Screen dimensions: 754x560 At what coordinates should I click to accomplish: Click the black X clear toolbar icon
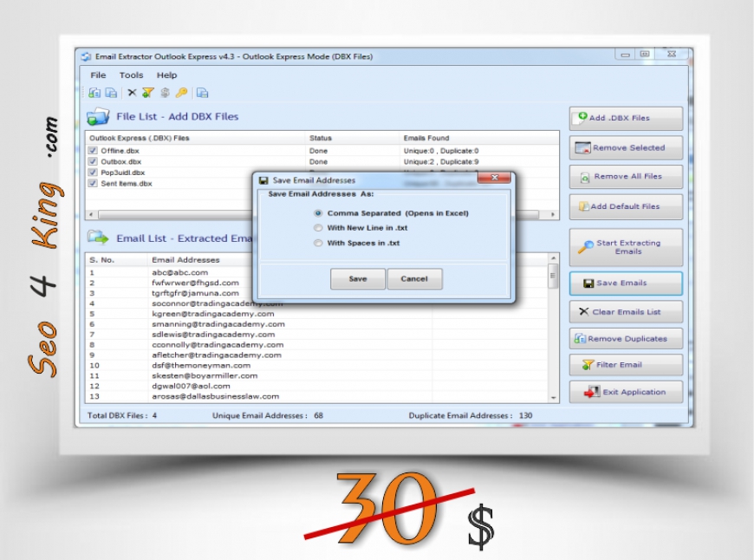133,93
